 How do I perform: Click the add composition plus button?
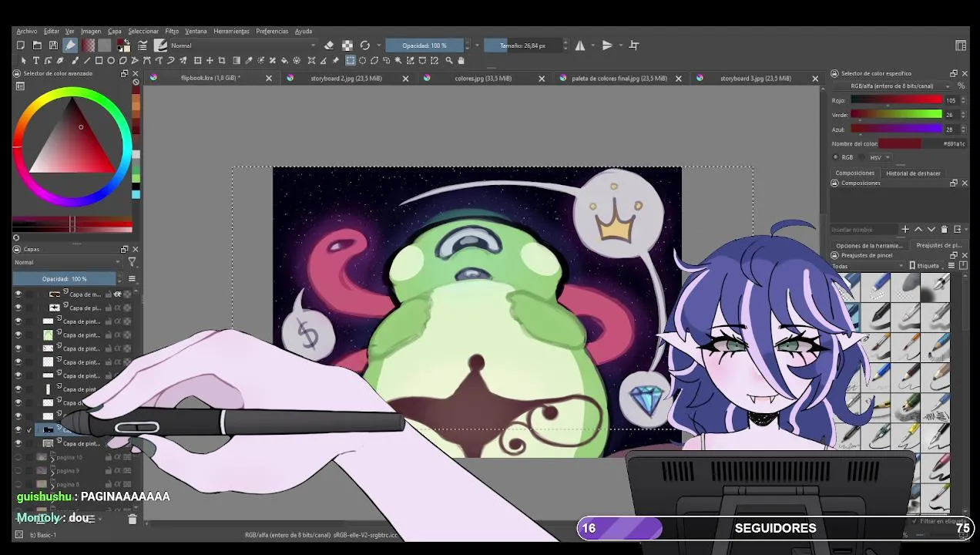tap(905, 230)
